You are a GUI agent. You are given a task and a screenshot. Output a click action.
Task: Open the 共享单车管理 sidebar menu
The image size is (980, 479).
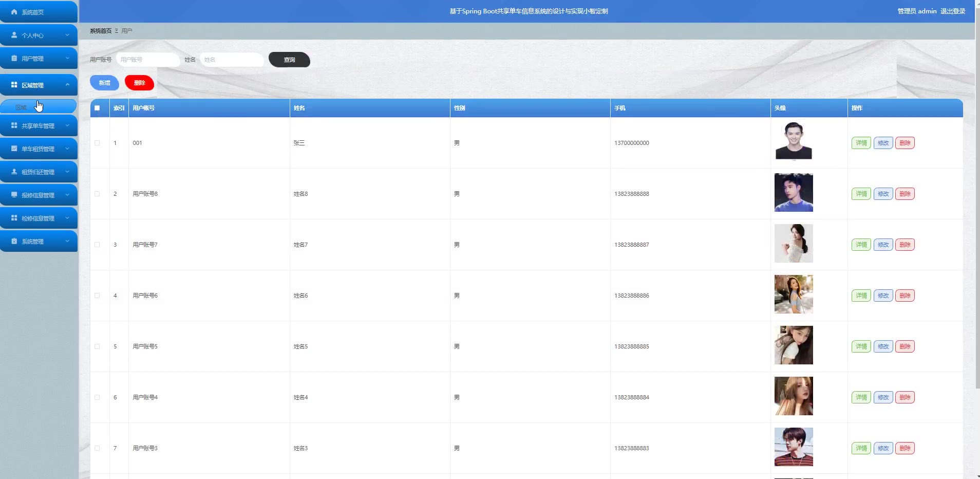click(39, 125)
